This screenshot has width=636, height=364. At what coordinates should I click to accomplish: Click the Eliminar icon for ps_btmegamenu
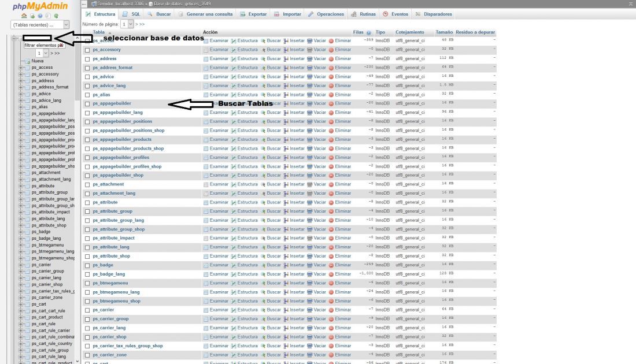[331, 283]
